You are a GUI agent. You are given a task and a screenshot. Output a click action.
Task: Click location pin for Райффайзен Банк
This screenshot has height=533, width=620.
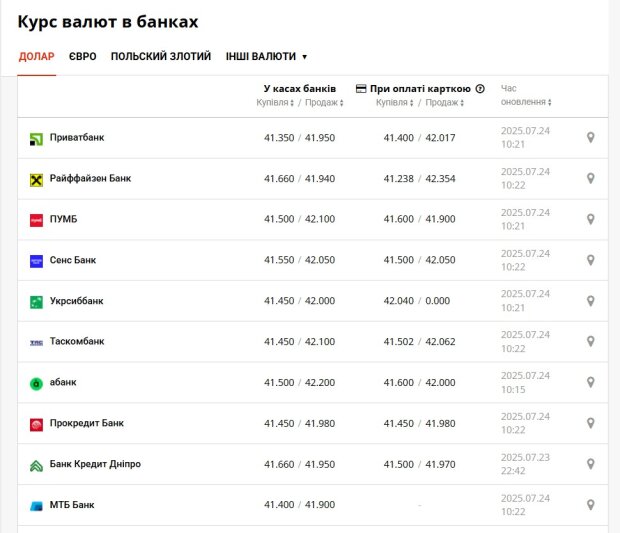(x=590, y=178)
